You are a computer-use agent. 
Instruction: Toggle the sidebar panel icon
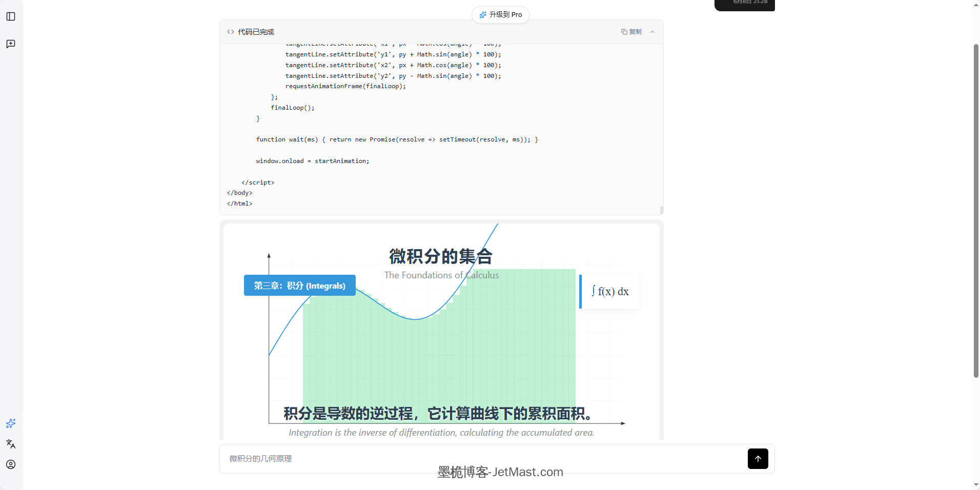tap(11, 16)
